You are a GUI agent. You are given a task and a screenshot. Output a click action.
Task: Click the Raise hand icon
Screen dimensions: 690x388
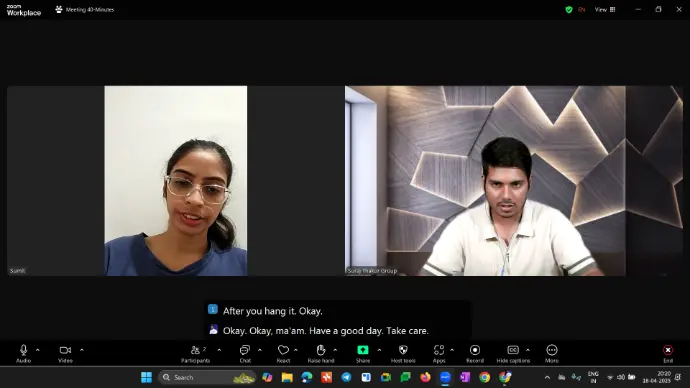coord(321,350)
